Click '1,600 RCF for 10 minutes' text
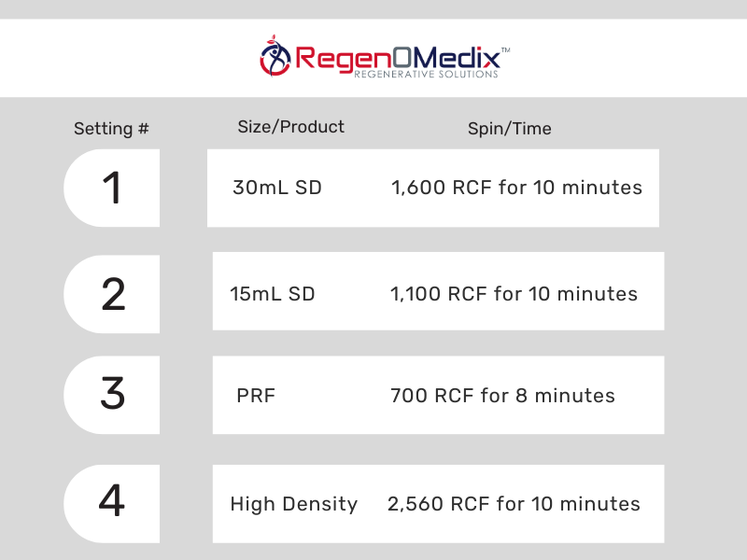 point(516,188)
